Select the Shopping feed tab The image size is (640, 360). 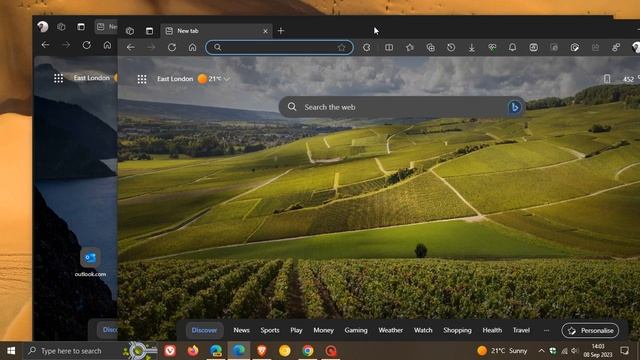(x=457, y=330)
